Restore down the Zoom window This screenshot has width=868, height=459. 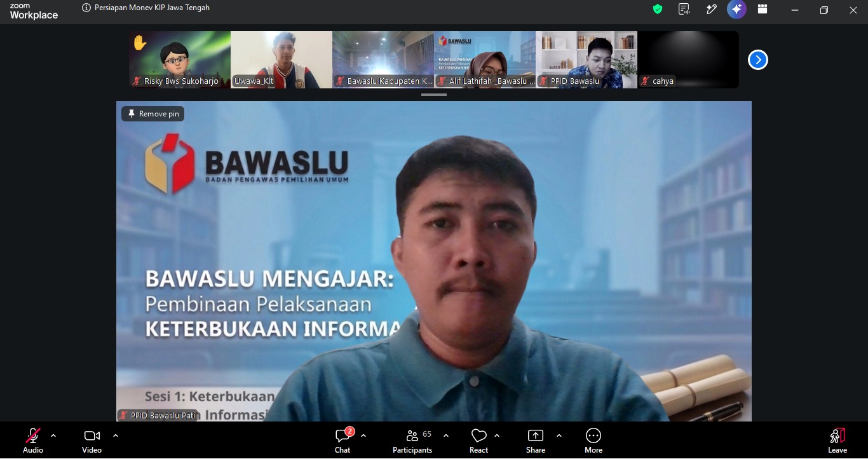(x=824, y=10)
